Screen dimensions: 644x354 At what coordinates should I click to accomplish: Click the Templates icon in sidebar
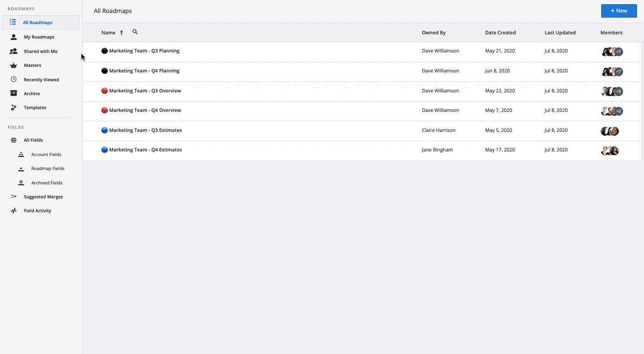pos(13,108)
